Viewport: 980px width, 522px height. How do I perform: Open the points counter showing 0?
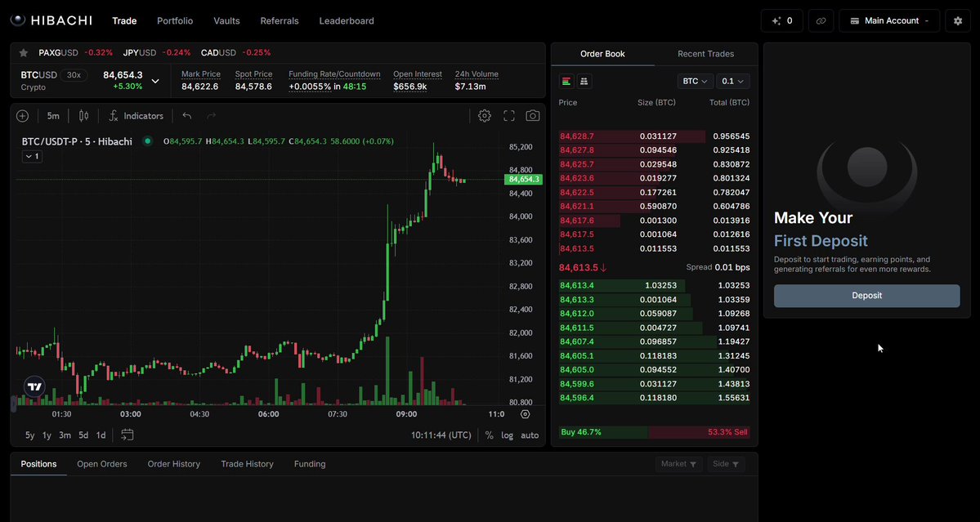[782, 20]
